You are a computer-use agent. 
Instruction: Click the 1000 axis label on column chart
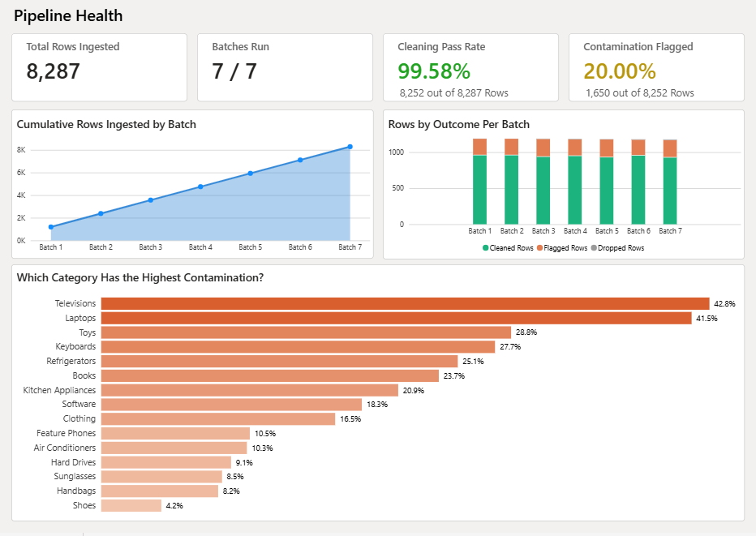pos(397,152)
